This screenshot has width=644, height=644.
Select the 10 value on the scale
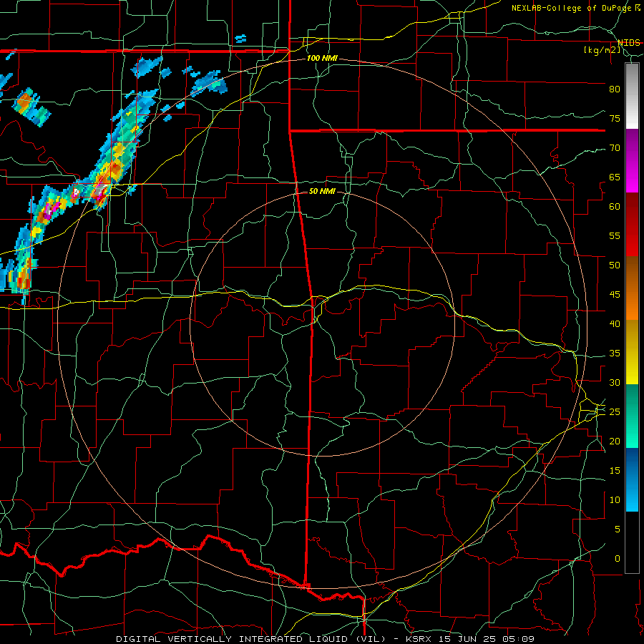(x=615, y=500)
